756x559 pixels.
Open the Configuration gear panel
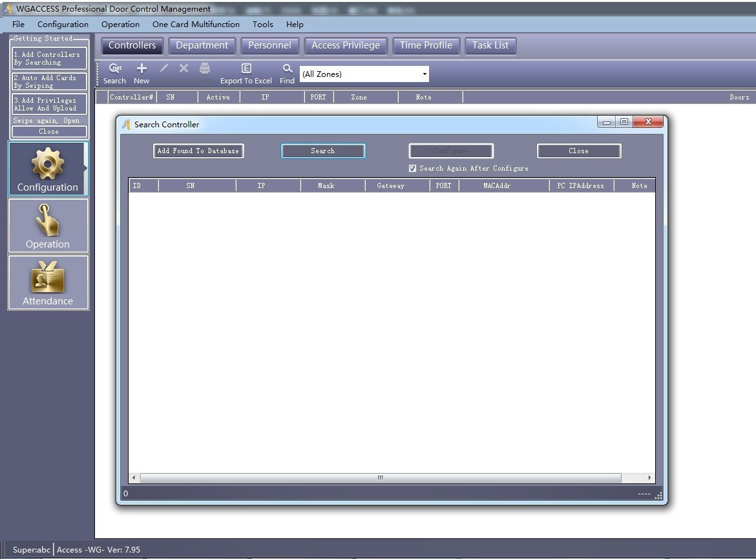tap(48, 169)
